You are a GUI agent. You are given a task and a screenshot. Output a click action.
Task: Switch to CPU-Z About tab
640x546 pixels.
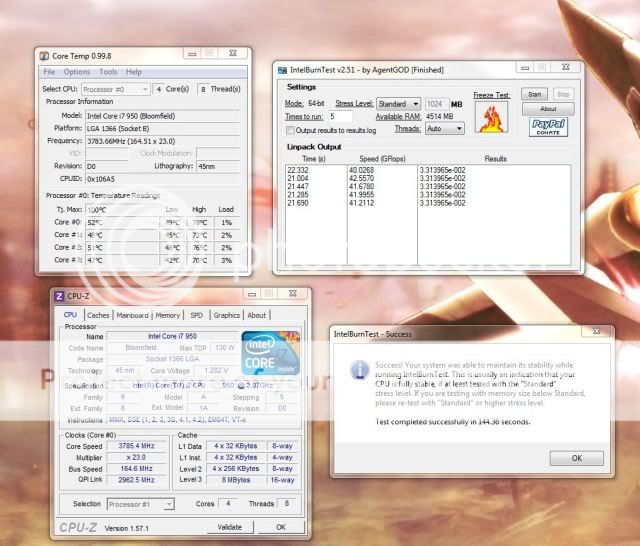(x=256, y=315)
